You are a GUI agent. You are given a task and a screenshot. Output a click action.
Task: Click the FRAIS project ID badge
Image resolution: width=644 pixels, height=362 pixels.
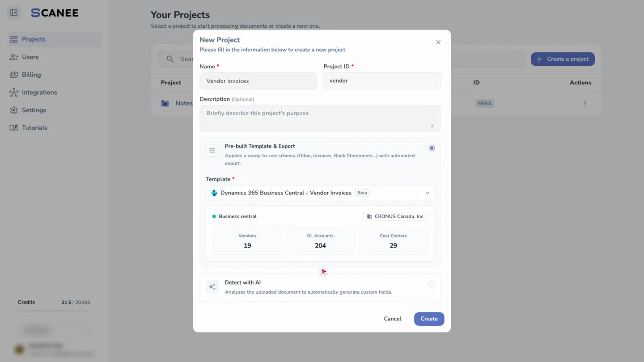[x=484, y=103]
